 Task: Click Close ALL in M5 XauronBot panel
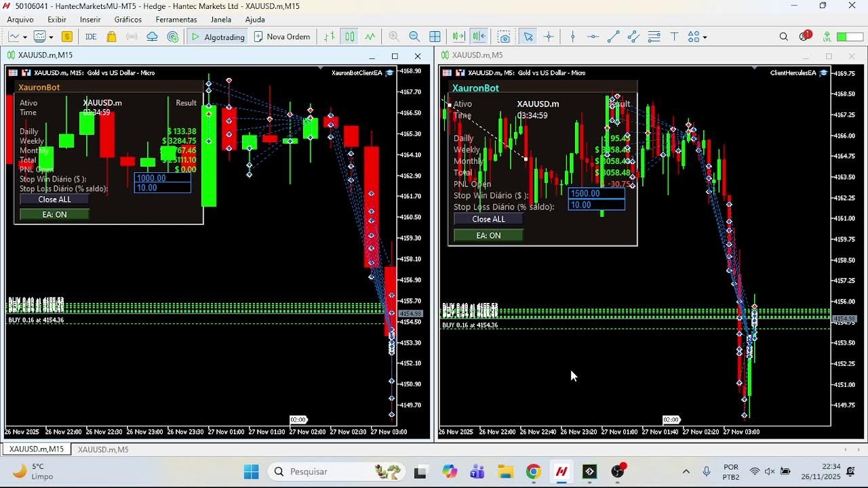(488, 219)
